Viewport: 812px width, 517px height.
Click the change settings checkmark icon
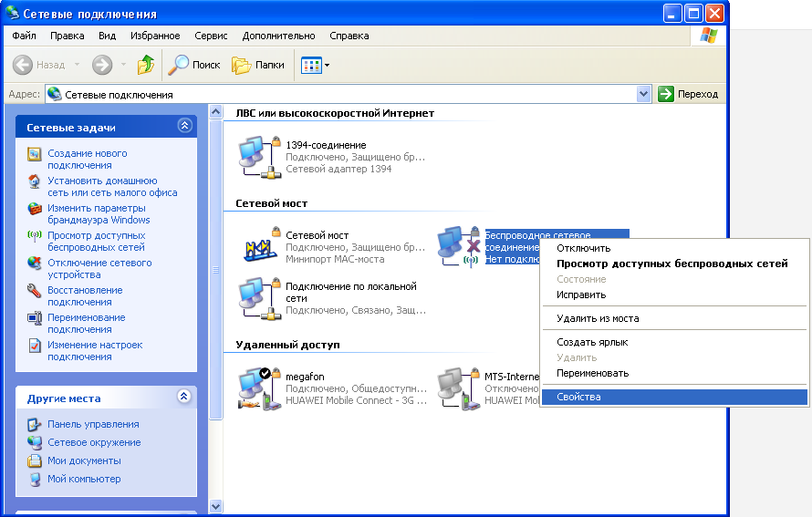point(34,346)
